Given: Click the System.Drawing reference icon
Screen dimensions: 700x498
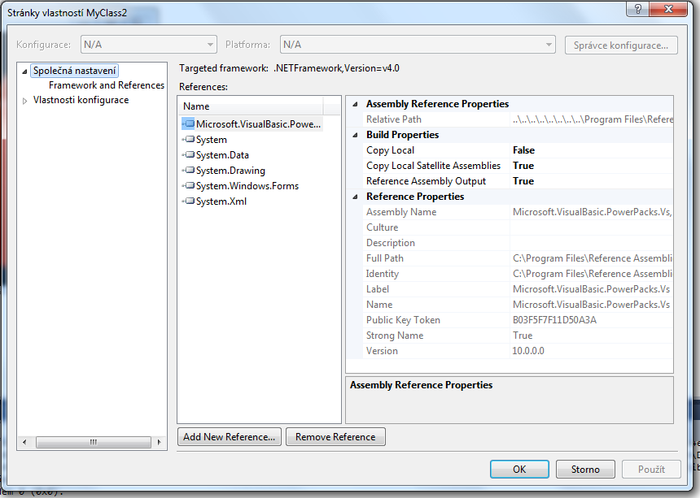Looking at the screenshot, I should [x=188, y=170].
